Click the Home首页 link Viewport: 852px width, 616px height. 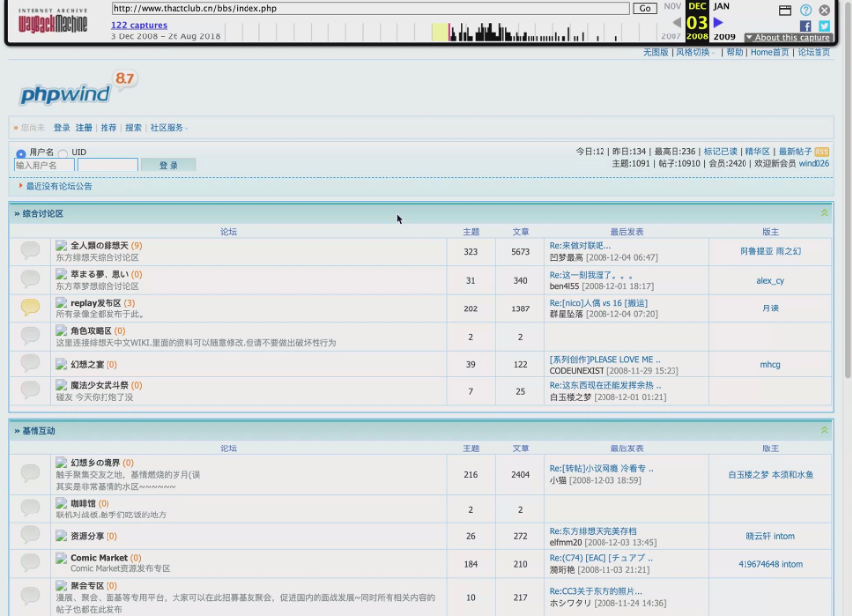tap(770, 52)
